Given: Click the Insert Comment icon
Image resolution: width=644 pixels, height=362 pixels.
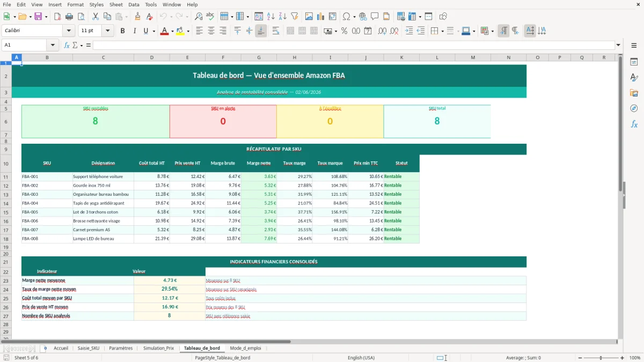Looking at the screenshot, I should [x=375, y=17].
